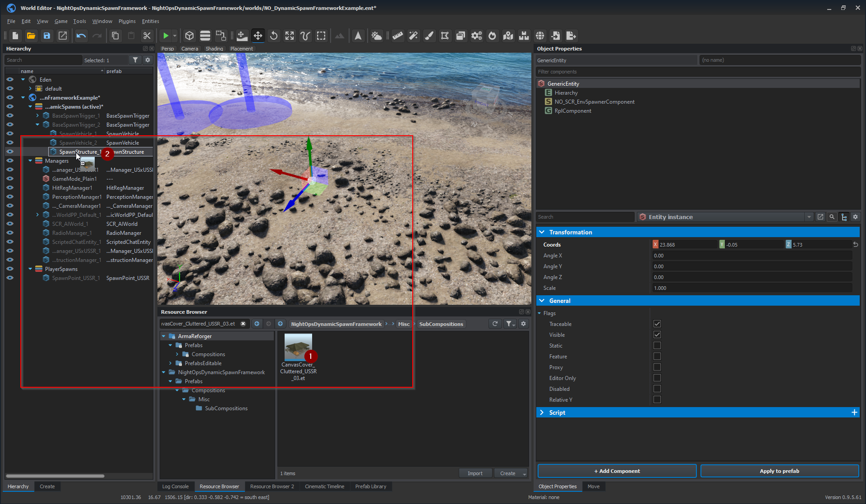This screenshot has height=504, width=866.
Task: Click the Add Component button
Action: coord(617,471)
